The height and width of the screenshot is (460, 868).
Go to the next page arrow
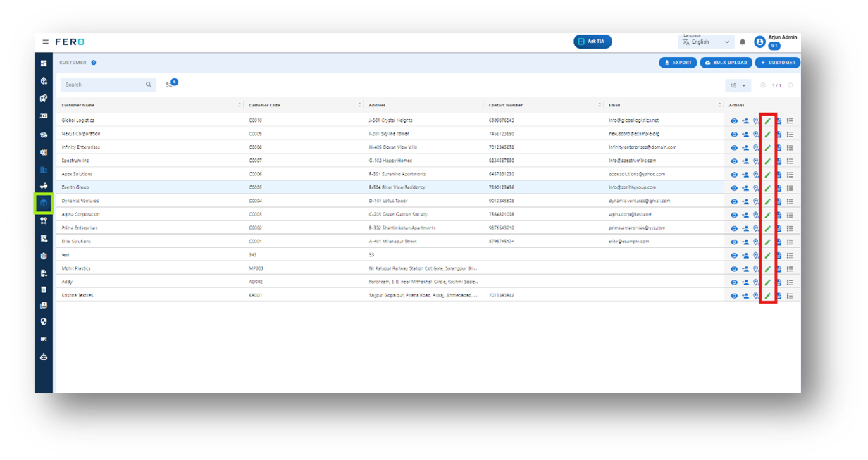point(790,85)
